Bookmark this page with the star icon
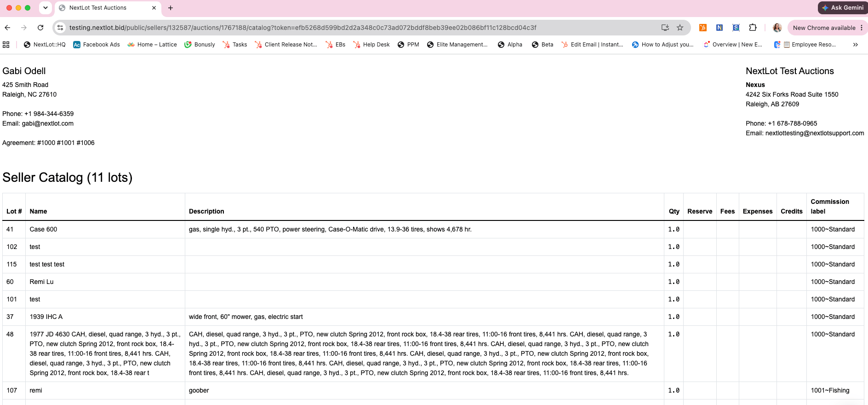 680,28
